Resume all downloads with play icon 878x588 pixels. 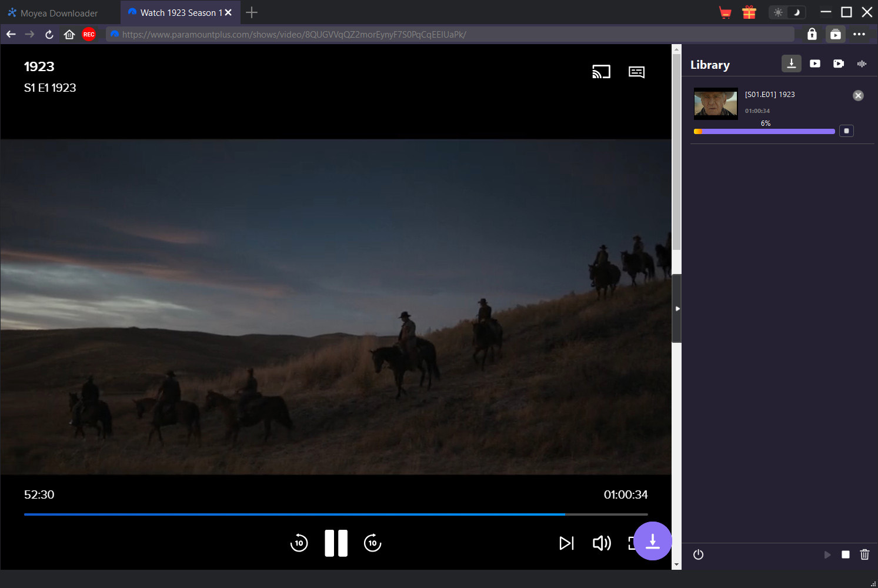pyautogui.click(x=827, y=554)
